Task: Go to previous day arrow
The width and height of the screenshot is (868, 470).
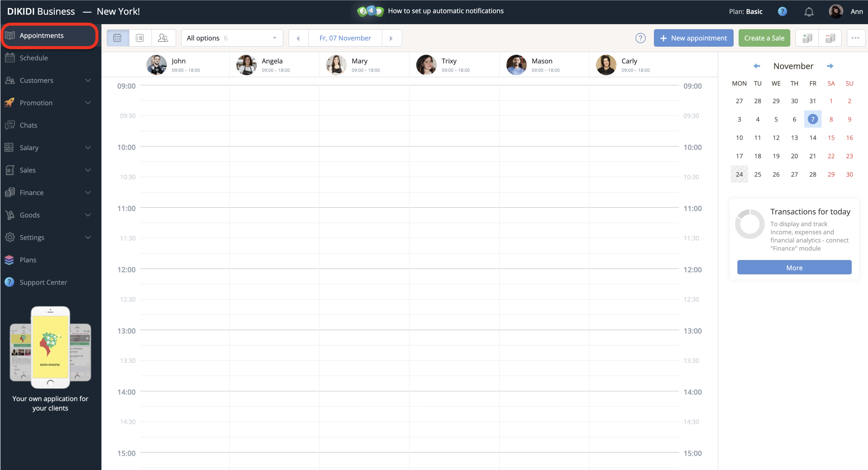Action: pos(298,38)
